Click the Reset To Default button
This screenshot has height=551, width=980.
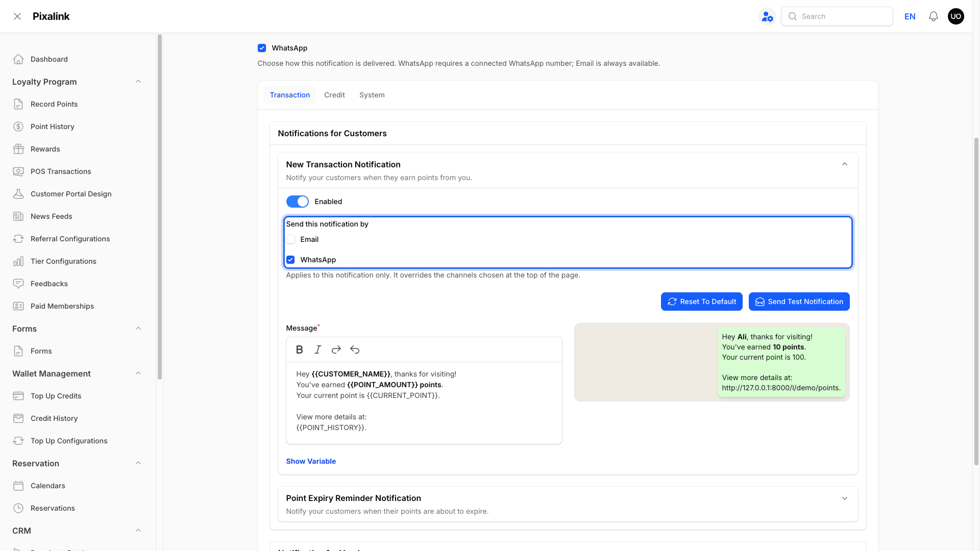(x=702, y=302)
